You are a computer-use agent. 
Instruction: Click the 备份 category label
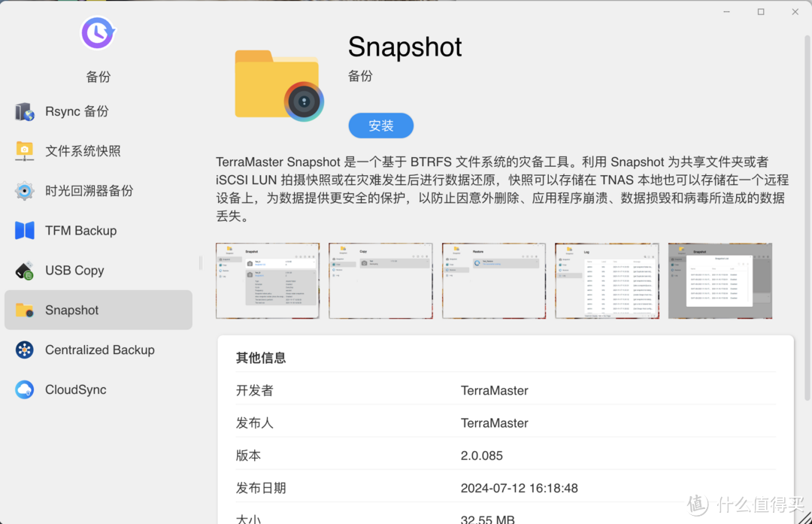(x=98, y=77)
